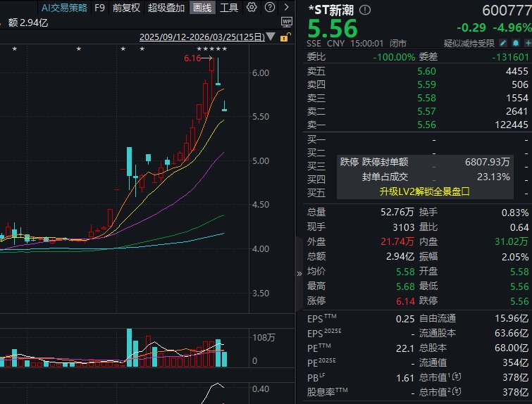Screen dimensions: 532x404
Task: Activate 画线 drawing tool
Action: coord(202,8)
